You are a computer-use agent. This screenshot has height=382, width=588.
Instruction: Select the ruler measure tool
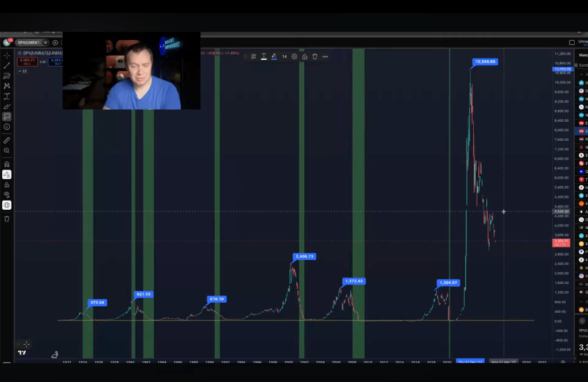(x=7, y=140)
